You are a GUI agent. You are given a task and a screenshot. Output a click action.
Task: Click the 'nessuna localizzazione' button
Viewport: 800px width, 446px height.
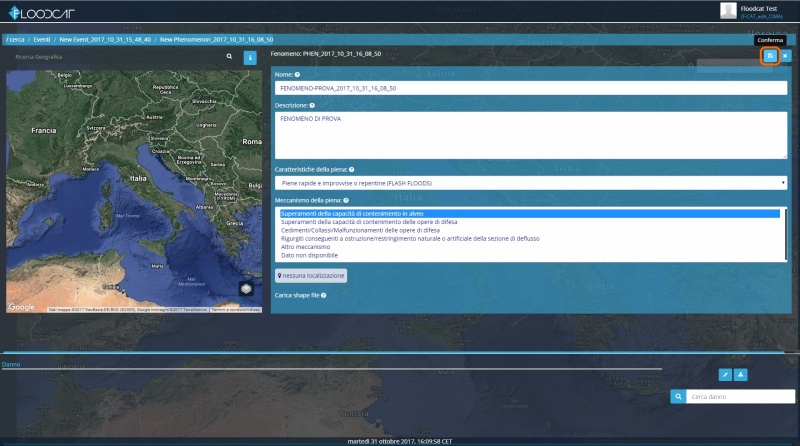311,276
